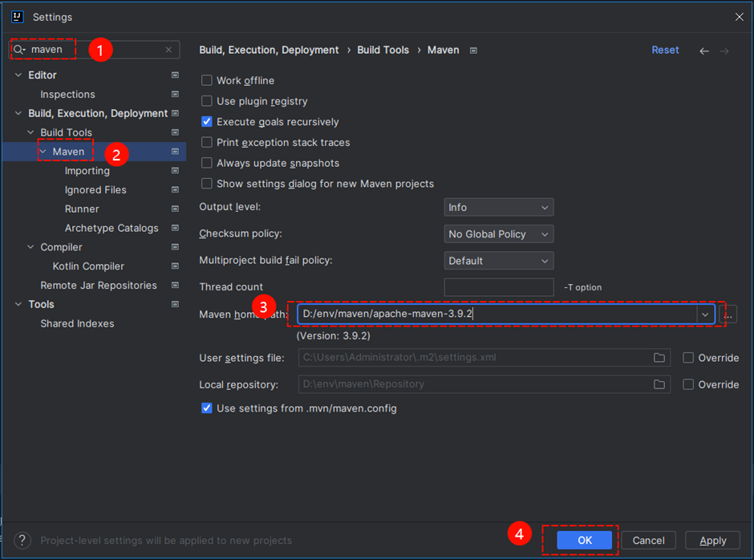Collapse the Tools tree node

[x=18, y=304]
